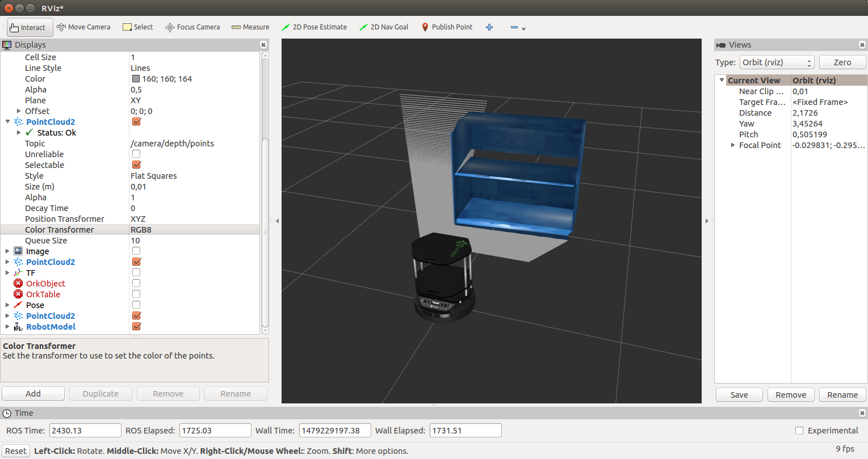
Task: Click the Displays panel monitor icon
Action: click(7, 45)
